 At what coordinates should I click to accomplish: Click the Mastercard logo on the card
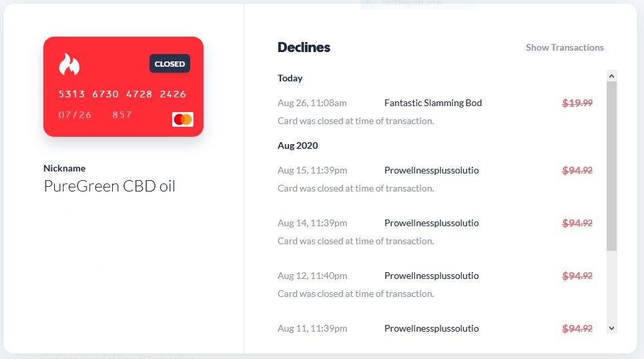(x=183, y=119)
